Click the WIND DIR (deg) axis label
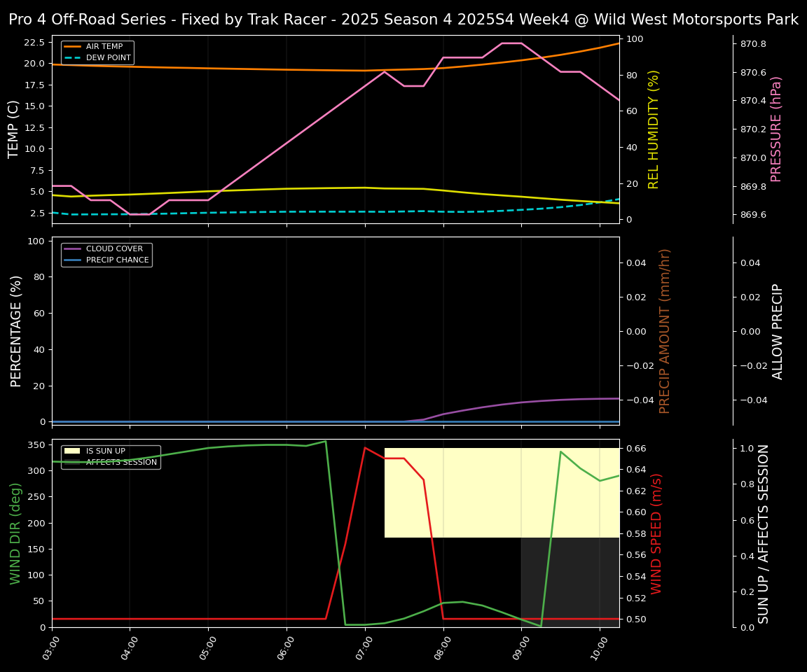 (15, 533)
